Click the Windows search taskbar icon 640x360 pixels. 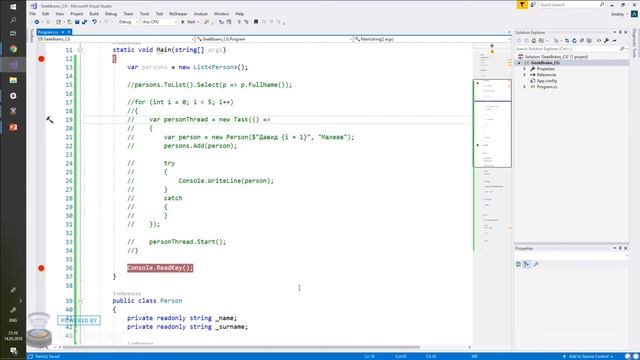(x=13, y=20)
